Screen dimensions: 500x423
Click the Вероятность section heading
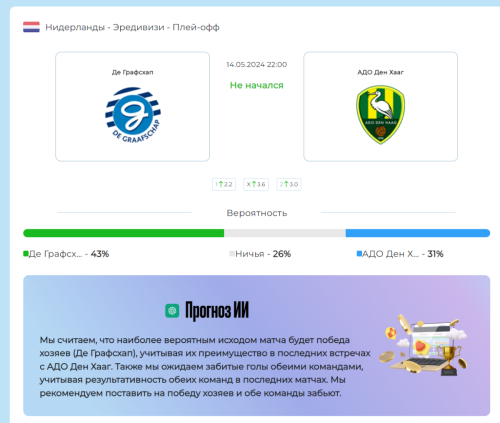tap(257, 213)
